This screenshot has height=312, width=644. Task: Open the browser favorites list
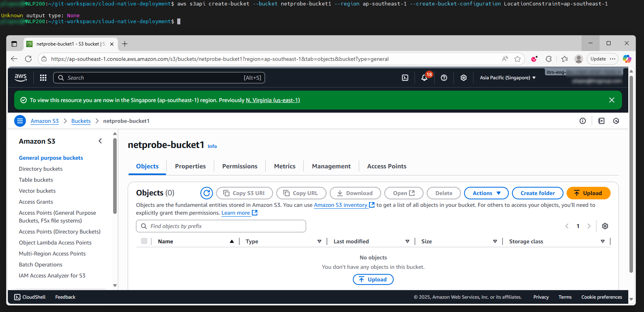point(565,59)
